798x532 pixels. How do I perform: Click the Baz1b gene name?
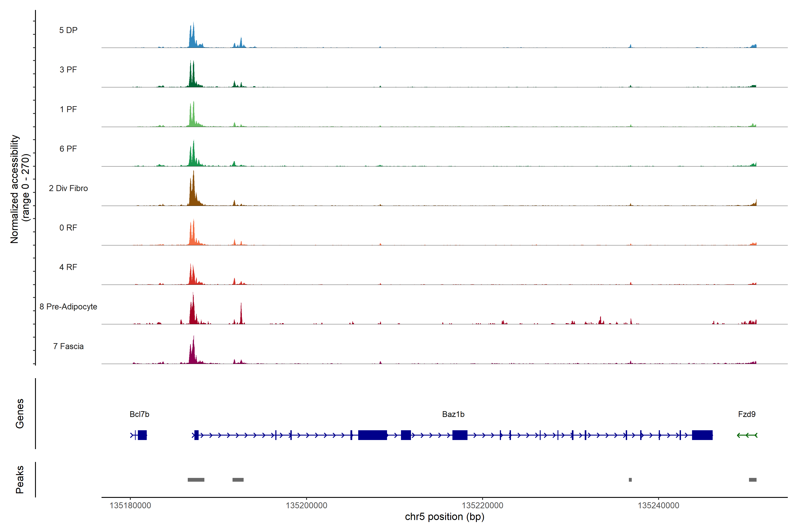[453, 414]
